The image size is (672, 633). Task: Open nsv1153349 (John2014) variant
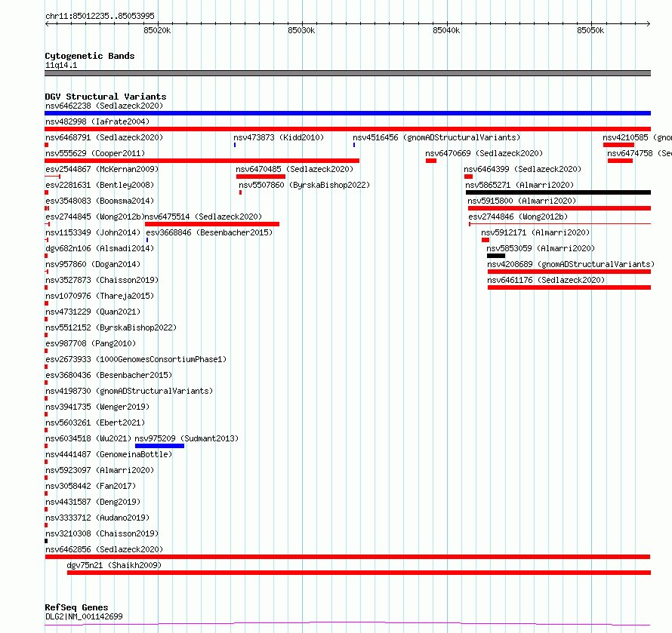click(93, 232)
